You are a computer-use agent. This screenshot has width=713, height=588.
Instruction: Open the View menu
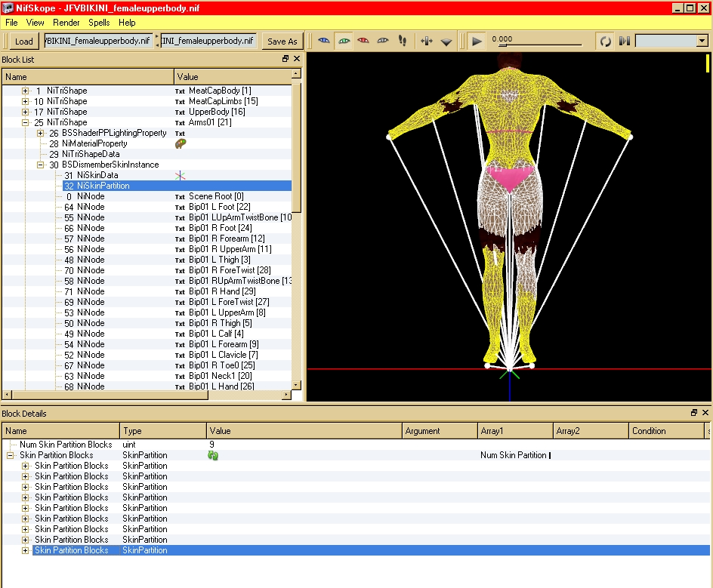pyautogui.click(x=35, y=23)
